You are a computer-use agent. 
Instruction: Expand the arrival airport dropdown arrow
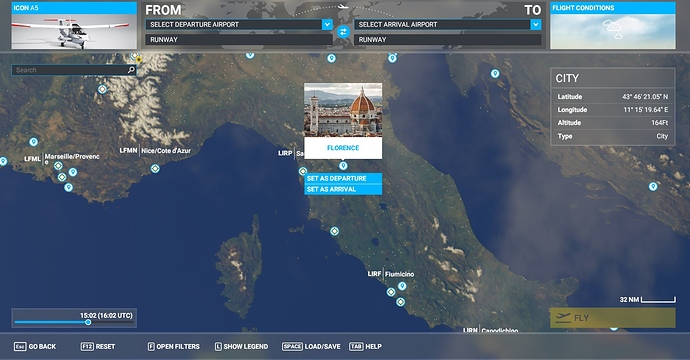(x=536, y=25)
